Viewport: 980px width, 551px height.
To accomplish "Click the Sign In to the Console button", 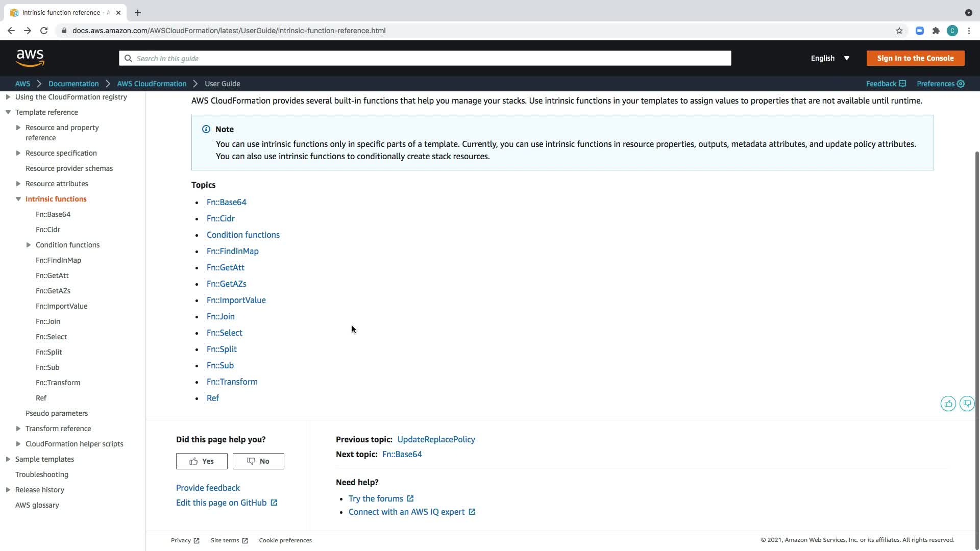I will click(x=915, y=58).
